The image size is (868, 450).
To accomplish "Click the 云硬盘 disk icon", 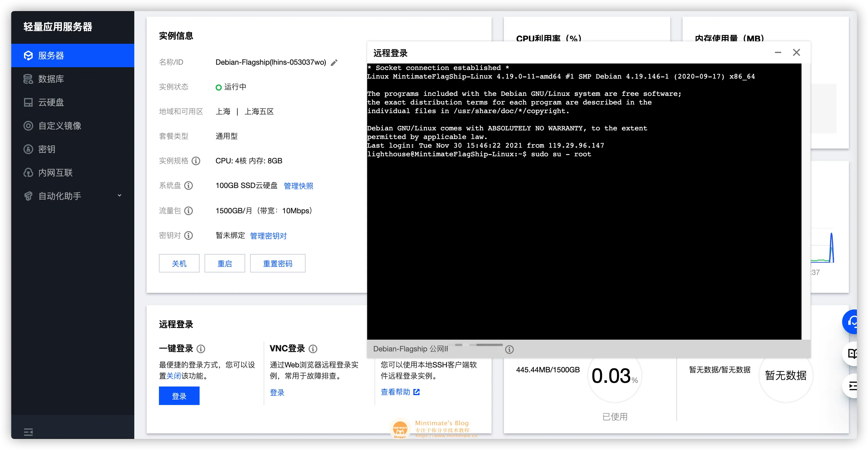I will pos(28,102).
